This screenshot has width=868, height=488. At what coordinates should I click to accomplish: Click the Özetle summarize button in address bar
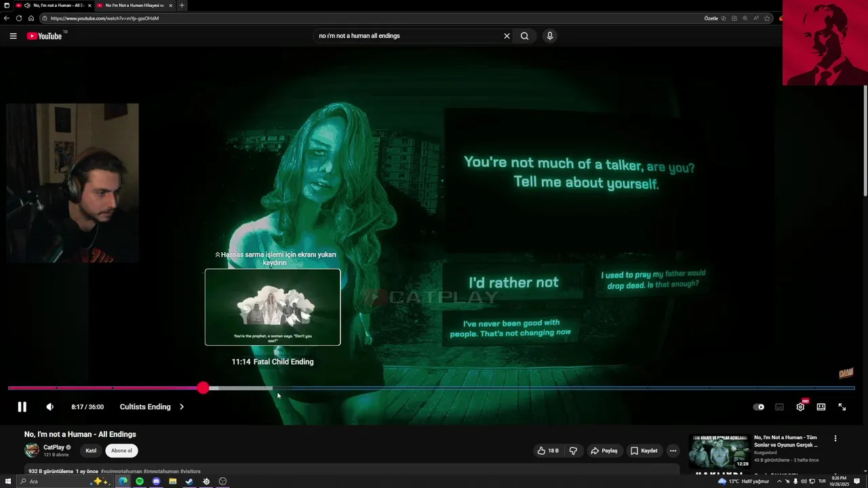(711, 18)
